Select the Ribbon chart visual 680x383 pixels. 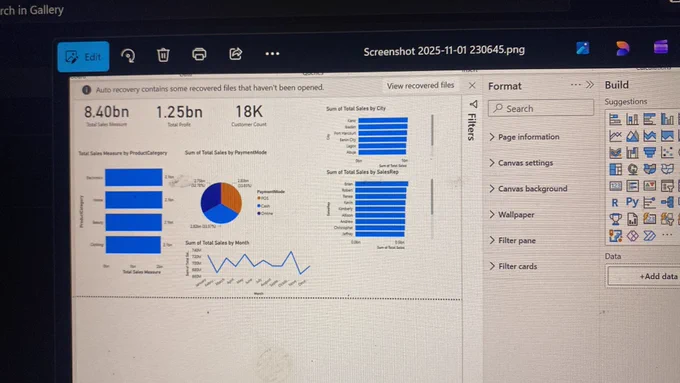tap(615, 153)
